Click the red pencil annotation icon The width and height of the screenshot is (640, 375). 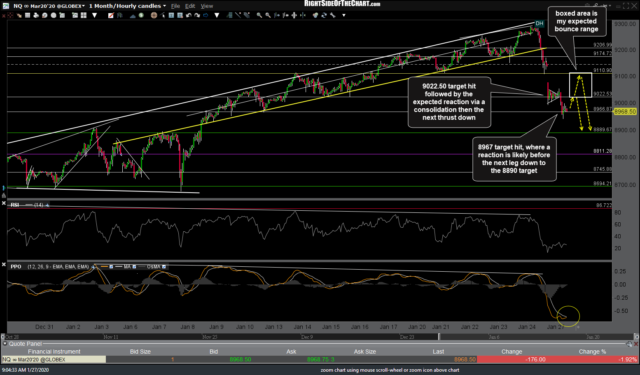(111, 15)
